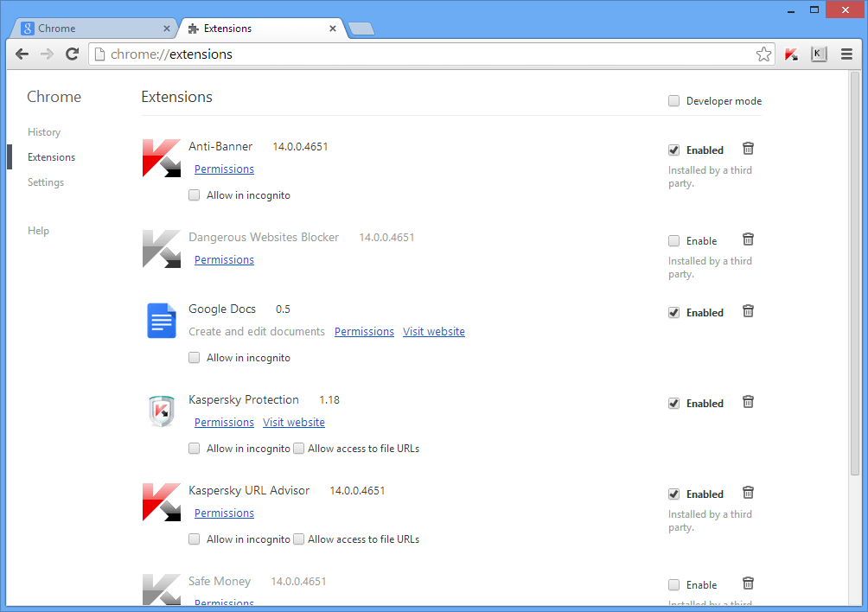Allow Google Docs in incognito
Image resolution: width=868 pixels, height=612 pixels.
tap(194, 358)
